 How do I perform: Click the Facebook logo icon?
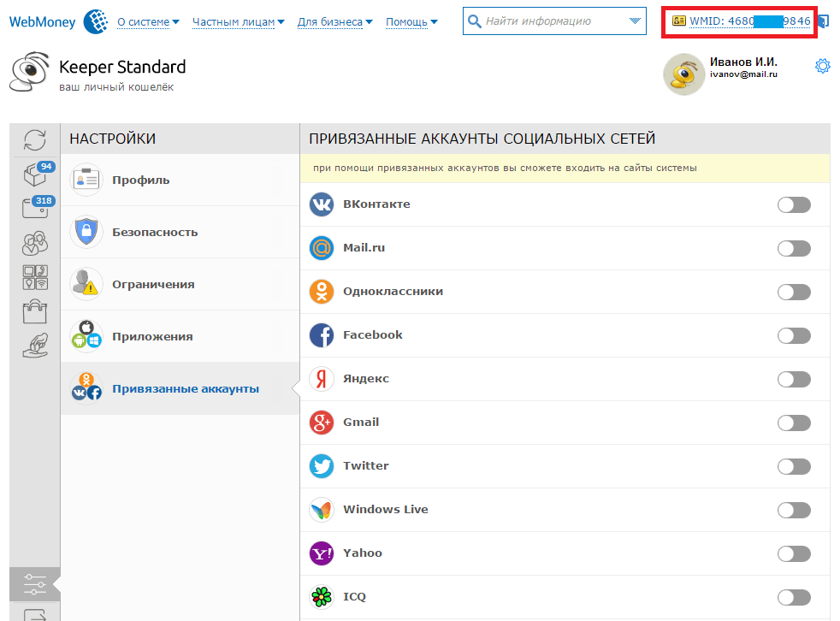pos(322,335)
